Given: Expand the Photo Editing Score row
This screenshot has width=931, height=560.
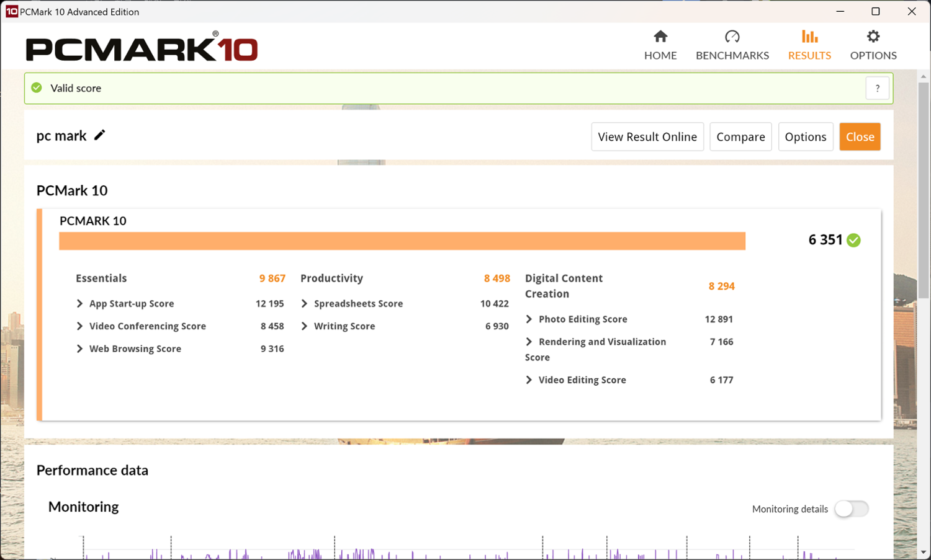Looking at the screenshot, I should point(529,319).
